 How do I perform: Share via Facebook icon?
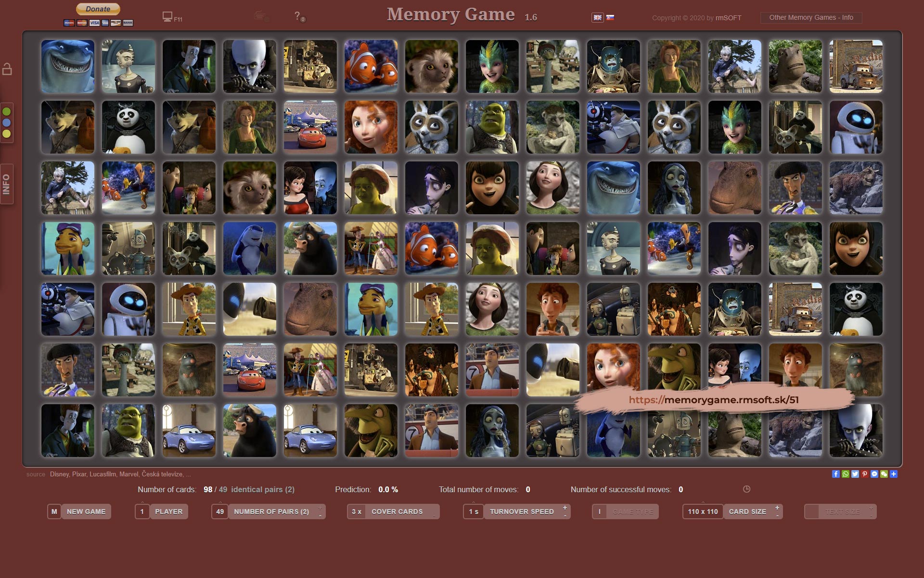[x=835, y=474]
